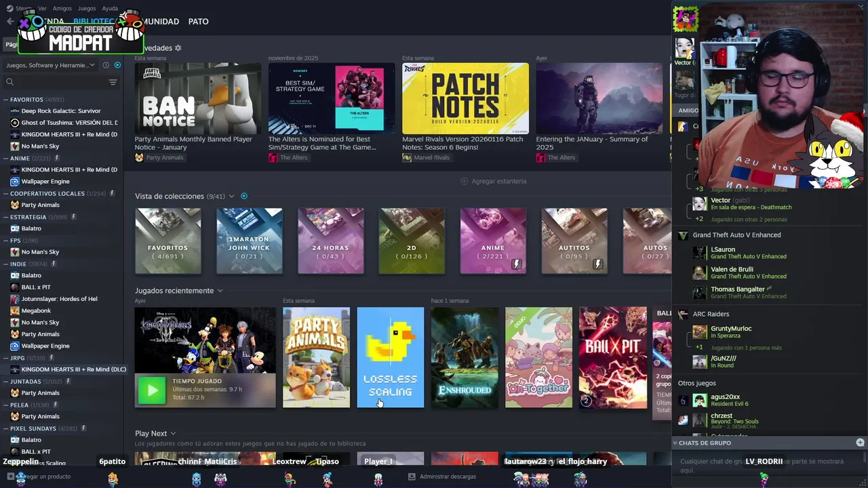Open The Alters nominated news article
The height and width of the screenshot is (488, 868).
click(x=332, y=98)
